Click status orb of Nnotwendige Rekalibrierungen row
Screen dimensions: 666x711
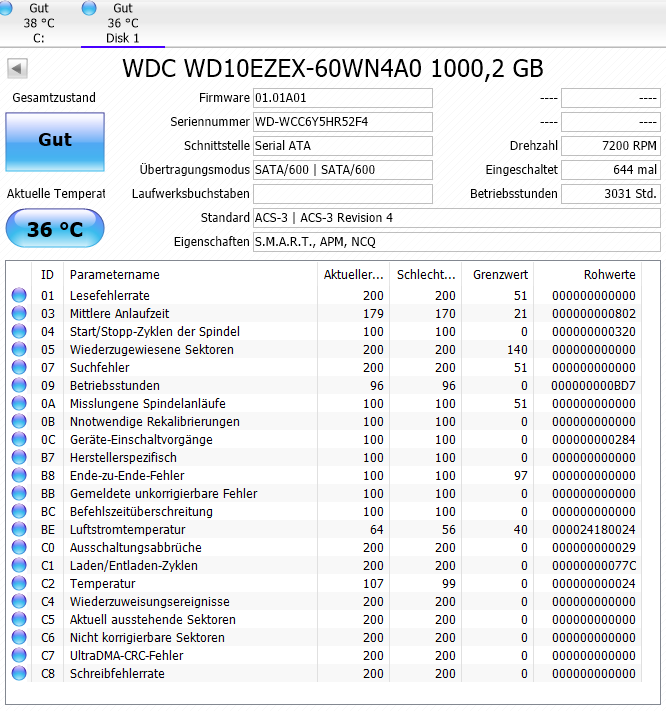19,421
